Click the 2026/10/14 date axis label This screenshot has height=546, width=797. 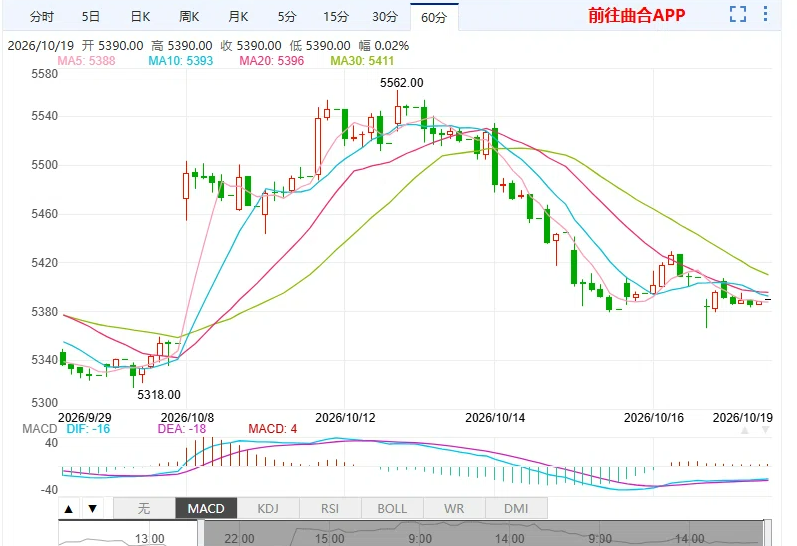point(495,418)
